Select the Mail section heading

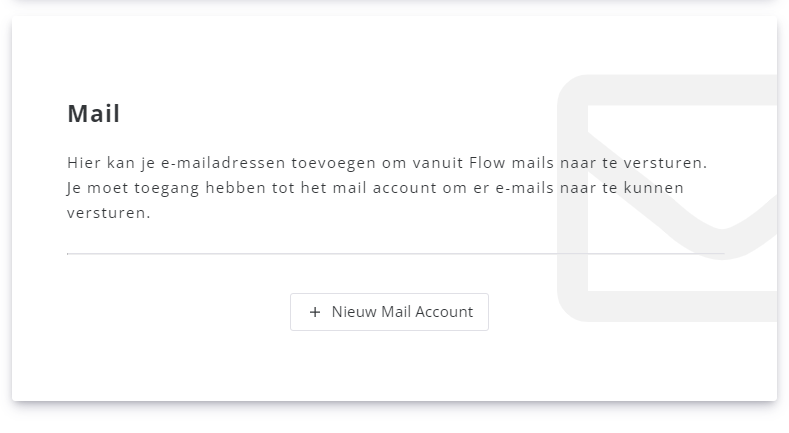[x=94, y=114]
